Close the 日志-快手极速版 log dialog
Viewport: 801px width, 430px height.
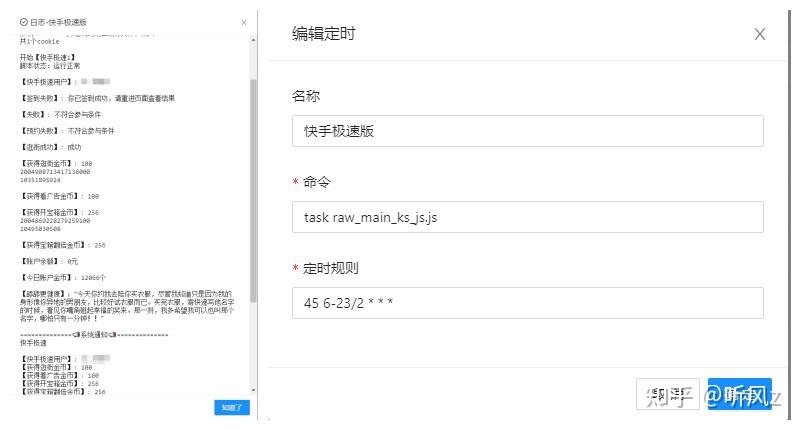[x=244, y=21]
